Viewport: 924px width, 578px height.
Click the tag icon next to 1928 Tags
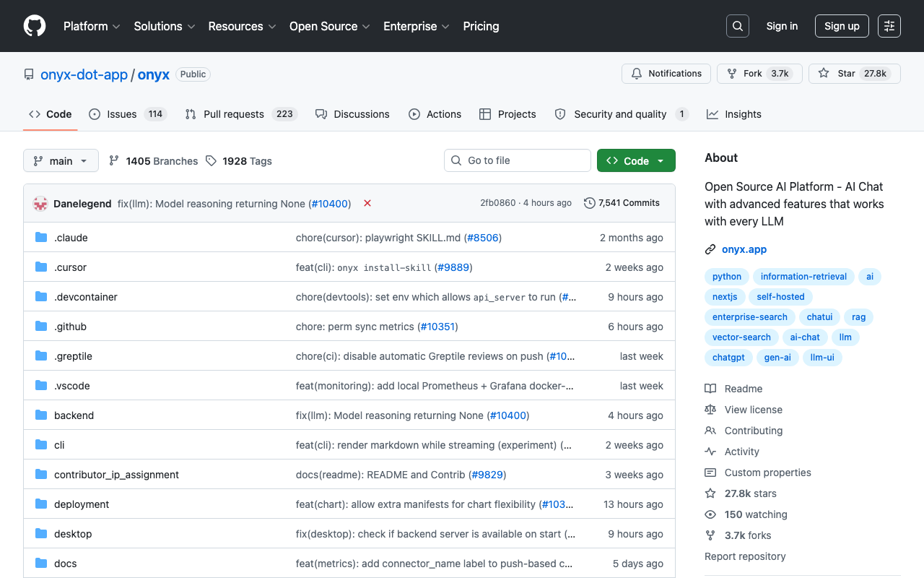[x=211, y=161]
